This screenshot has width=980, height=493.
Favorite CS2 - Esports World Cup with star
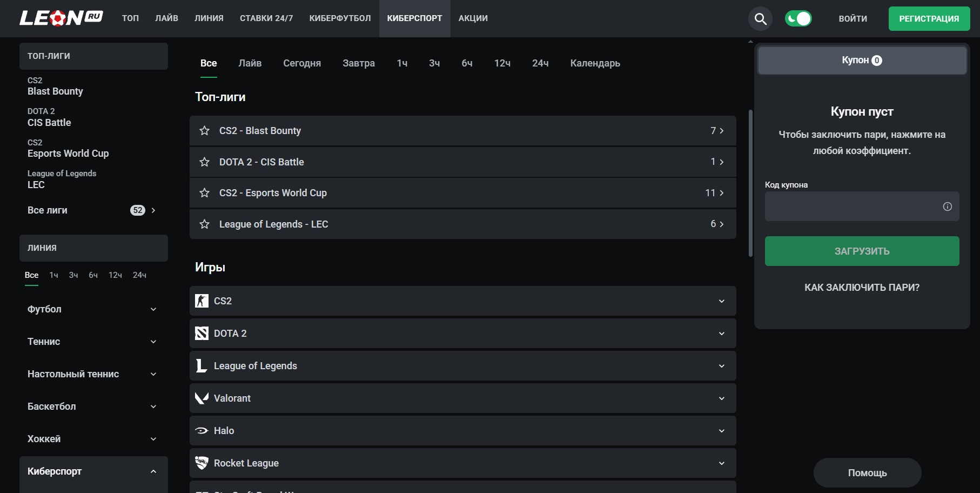pyautogui.click(x=204, y=193)
